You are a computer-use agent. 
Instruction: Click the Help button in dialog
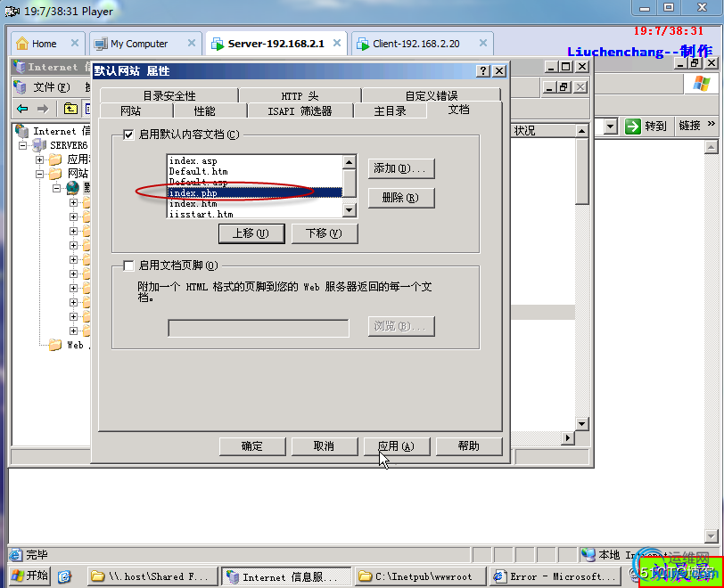click(469, 446)
